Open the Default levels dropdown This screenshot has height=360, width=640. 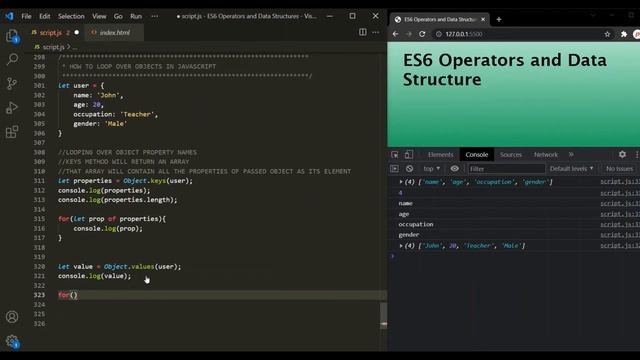pyautogui.click(x=571, y=169)
